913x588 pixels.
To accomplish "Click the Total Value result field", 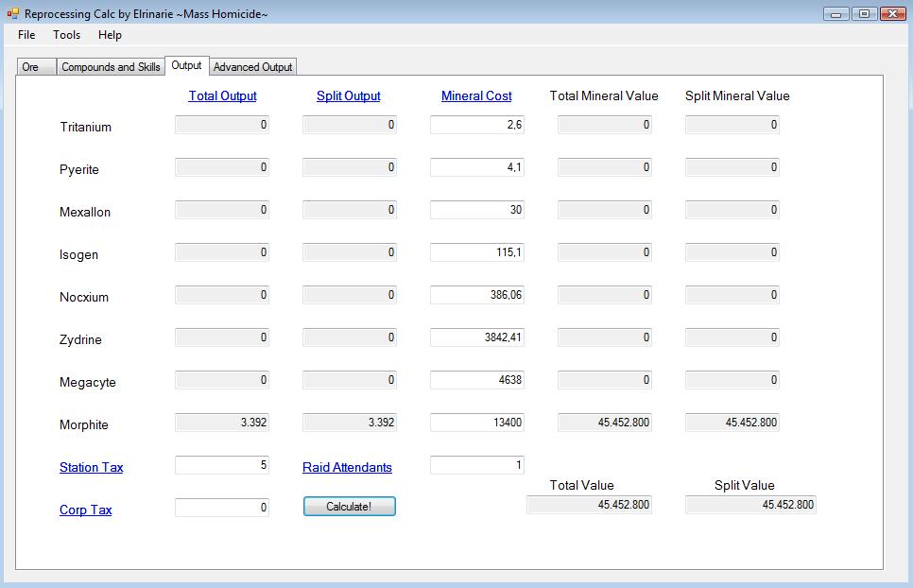I will (589, 504).
